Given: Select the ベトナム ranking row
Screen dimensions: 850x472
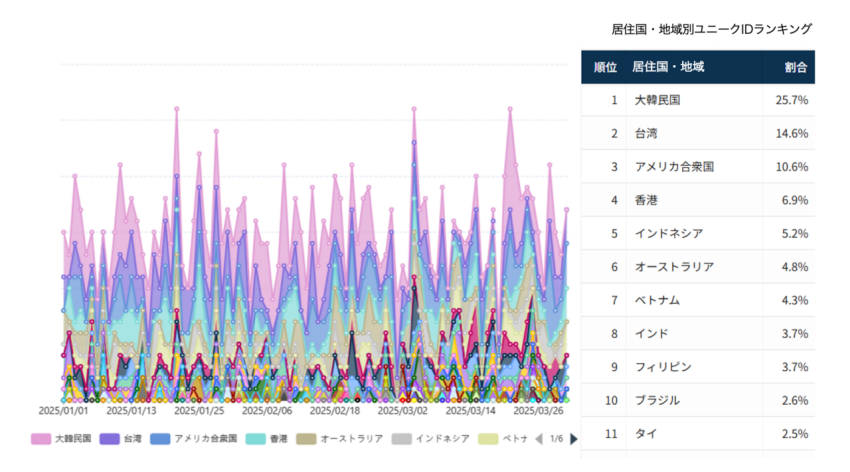Looking at the screenshot, I should pos(698,300).
